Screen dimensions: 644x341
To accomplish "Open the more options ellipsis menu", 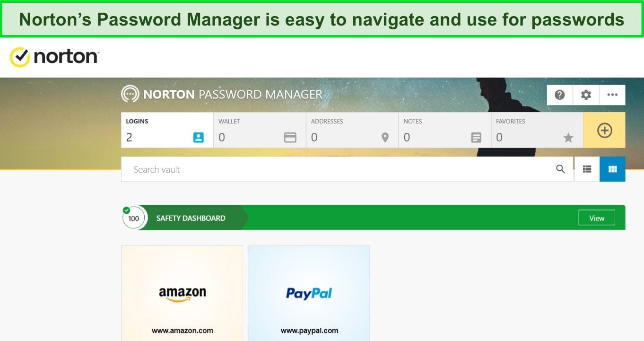I will click(x=612, y=95).
